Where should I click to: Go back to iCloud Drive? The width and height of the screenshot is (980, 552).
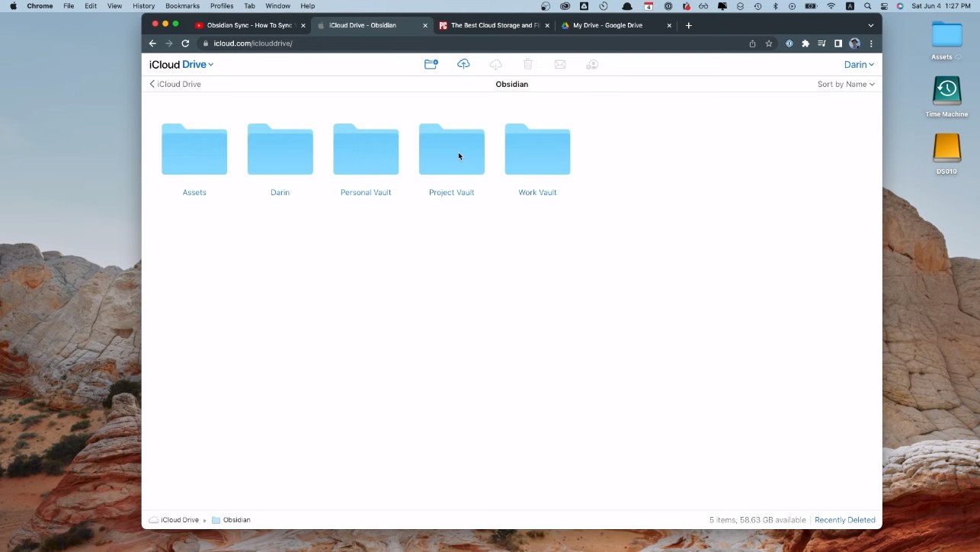click(x=175, y=84)
